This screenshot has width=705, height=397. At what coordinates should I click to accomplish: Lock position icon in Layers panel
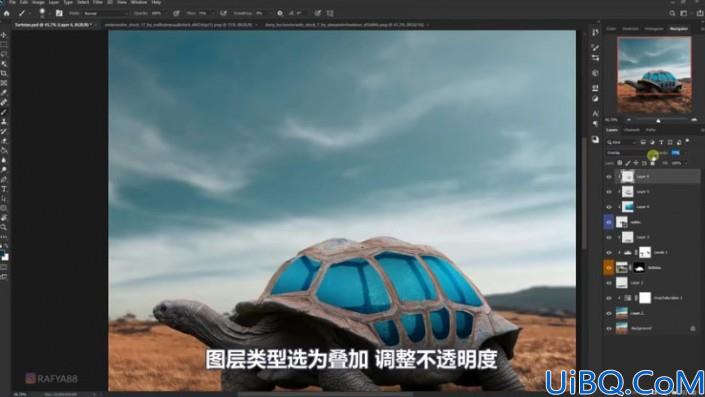pos(636,163)
